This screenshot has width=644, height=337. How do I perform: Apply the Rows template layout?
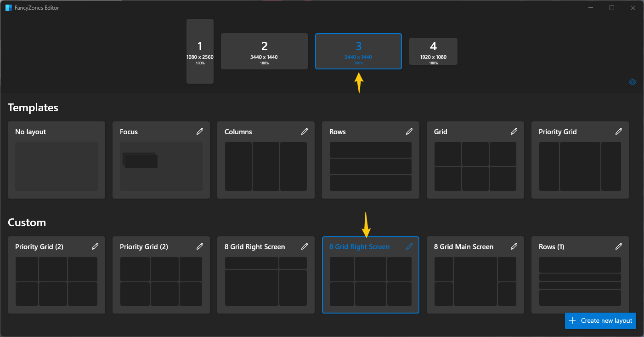tap(370, 166)
